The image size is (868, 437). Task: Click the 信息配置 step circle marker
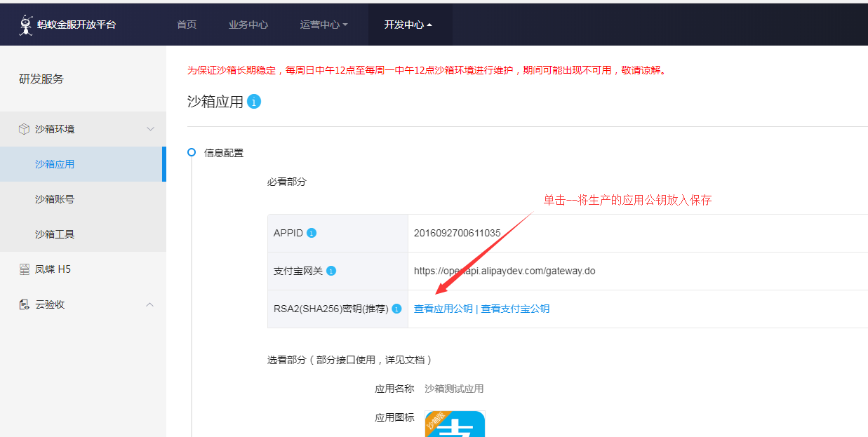[x=192, y=152]
